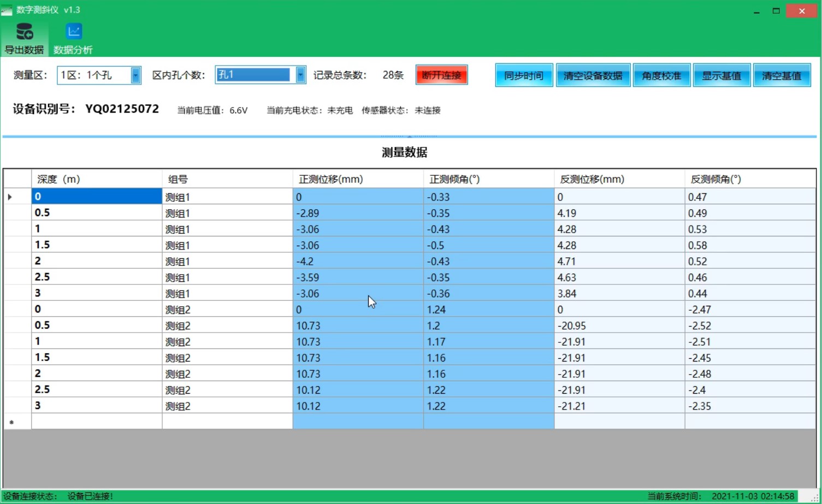Close the inclinometer application window

(801, 11)
